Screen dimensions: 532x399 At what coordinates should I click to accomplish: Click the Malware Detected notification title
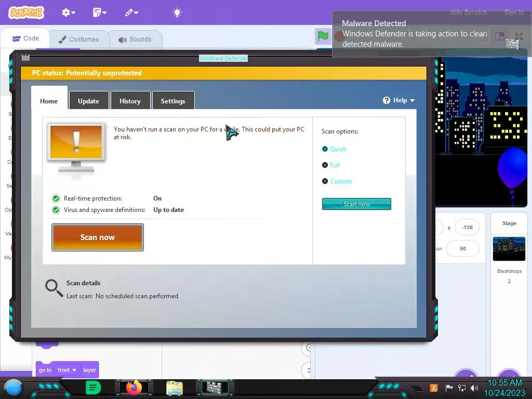(x=374, y=23)
